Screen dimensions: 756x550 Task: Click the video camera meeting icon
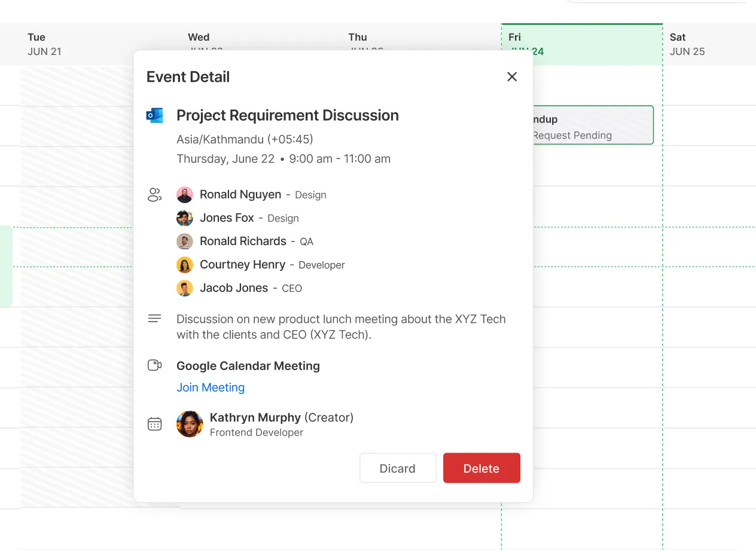pyautogui.click(x=155, y=365)
